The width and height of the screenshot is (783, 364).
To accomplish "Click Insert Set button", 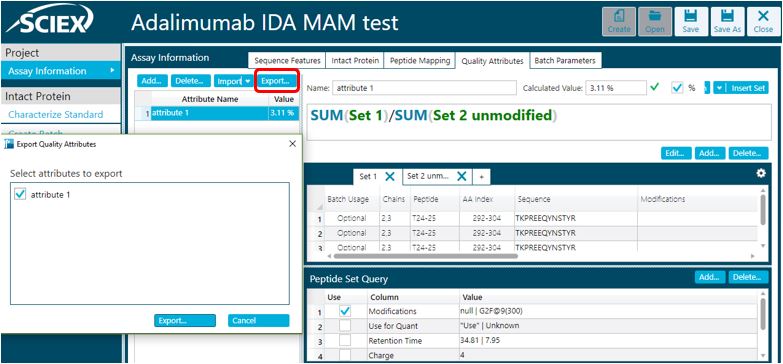I will coord(747,88).
